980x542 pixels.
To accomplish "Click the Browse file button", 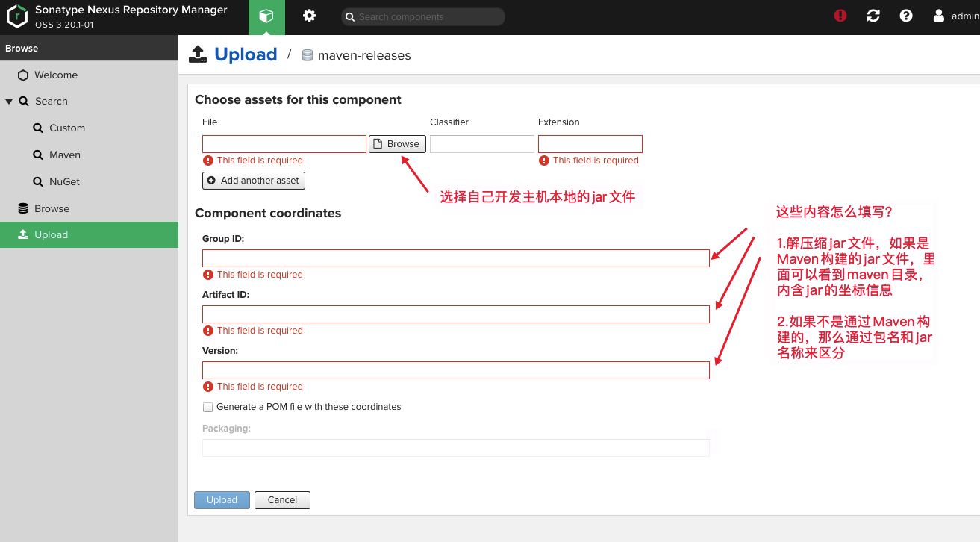I will tap(397, 144).
